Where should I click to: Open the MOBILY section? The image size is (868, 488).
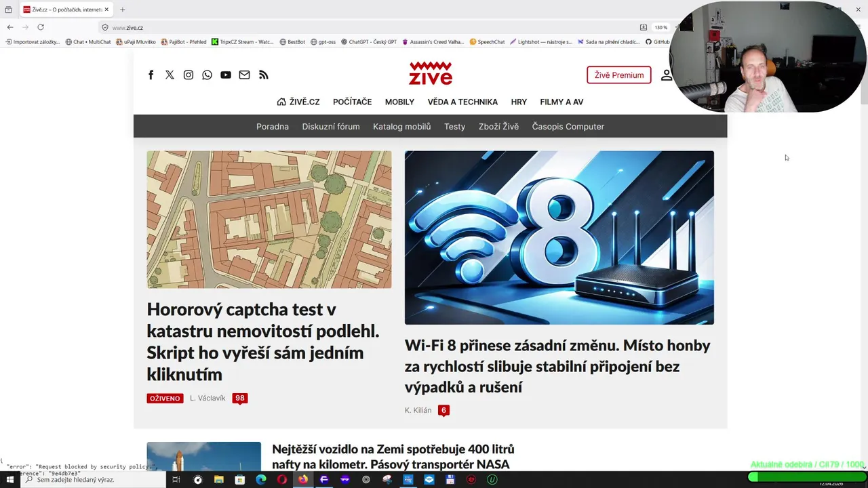(399, 102)
